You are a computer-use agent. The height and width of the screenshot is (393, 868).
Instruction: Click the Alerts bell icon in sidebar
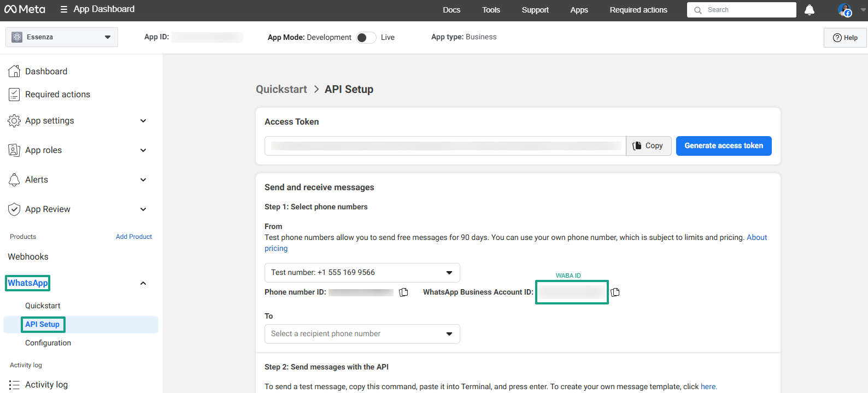pos(14,180)
